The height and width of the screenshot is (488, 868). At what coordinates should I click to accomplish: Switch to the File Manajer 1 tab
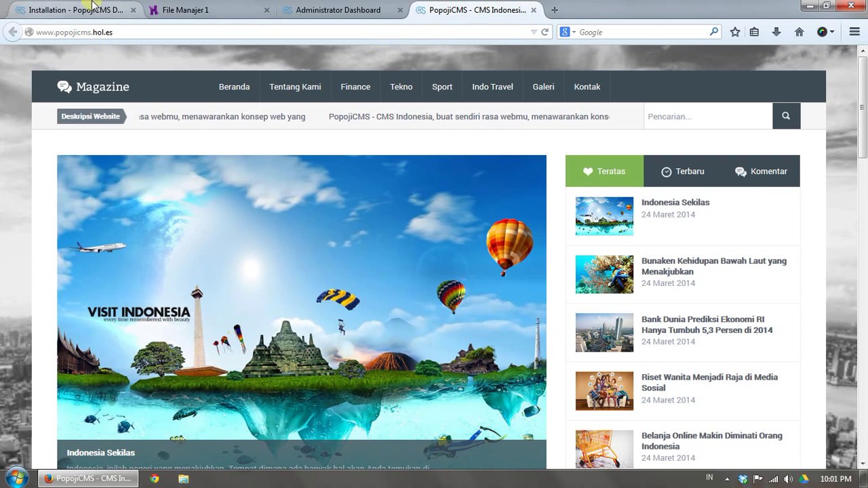208,10
